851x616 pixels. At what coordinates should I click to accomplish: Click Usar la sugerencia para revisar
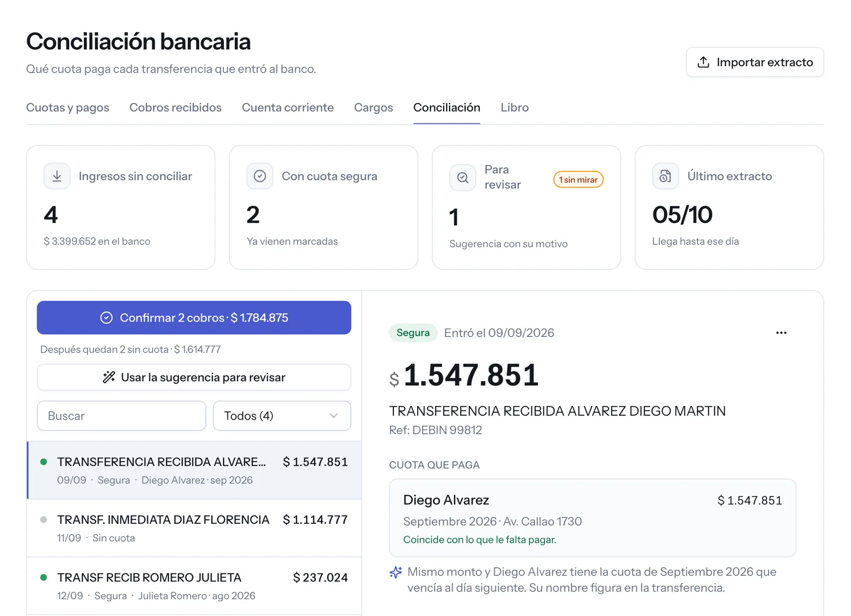coord(194,377)
